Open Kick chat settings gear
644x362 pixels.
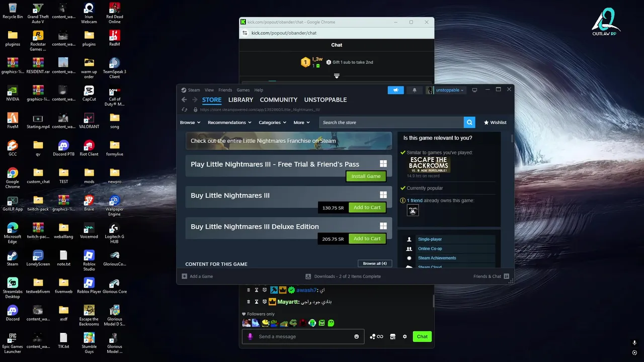coord(405,337)
